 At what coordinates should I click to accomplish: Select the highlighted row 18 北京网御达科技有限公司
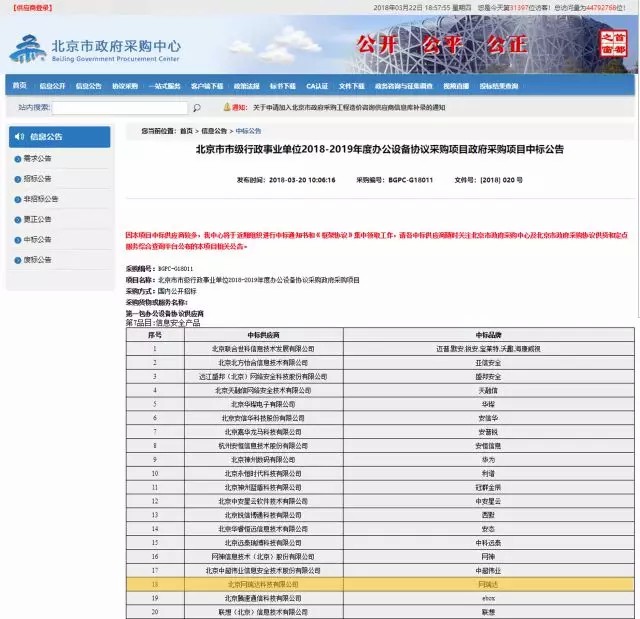pyautogui.click(x=263, y=583)
